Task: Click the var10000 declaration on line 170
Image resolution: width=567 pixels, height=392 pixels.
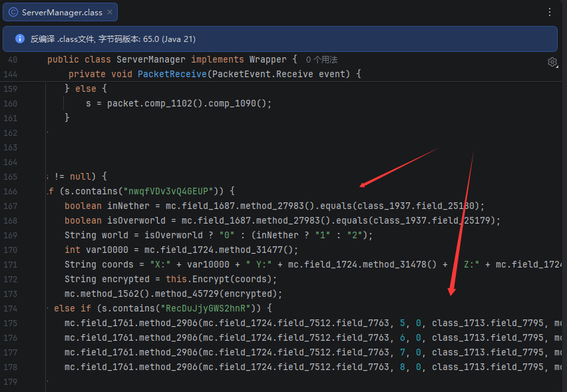Action: coord(107,250)
